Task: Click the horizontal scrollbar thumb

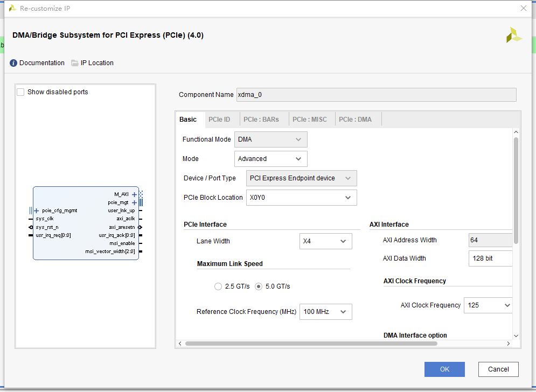Action: coord(311,344)
